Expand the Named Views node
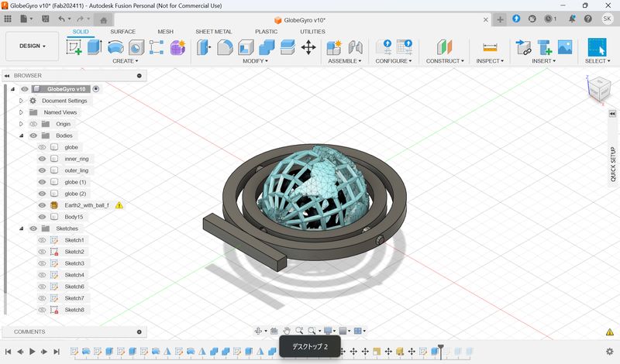 (x=22, y=112)
